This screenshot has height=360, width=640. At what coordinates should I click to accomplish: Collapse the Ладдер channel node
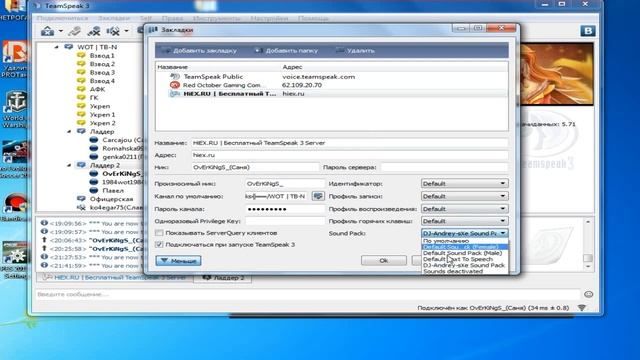click(x=69, y=131)
